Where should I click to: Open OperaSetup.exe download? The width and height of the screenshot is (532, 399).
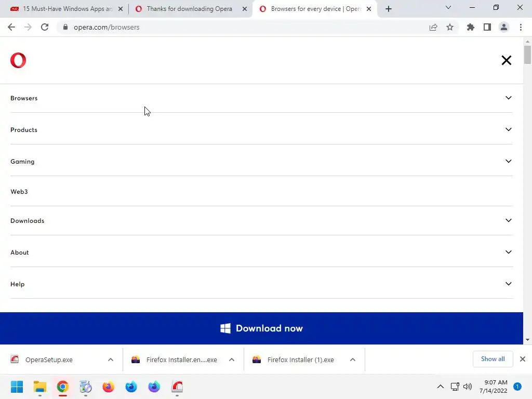point(49,360)
